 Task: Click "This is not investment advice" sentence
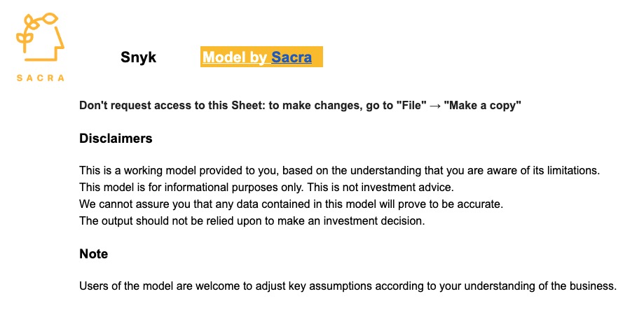click(381, 188)
